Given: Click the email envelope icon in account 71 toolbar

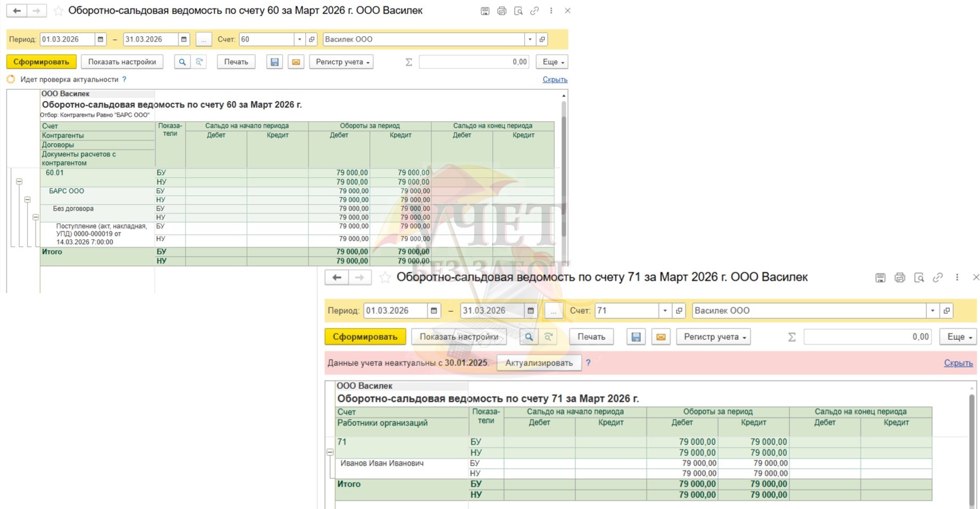Looking at the screenshot, I should tap(660, 337).
